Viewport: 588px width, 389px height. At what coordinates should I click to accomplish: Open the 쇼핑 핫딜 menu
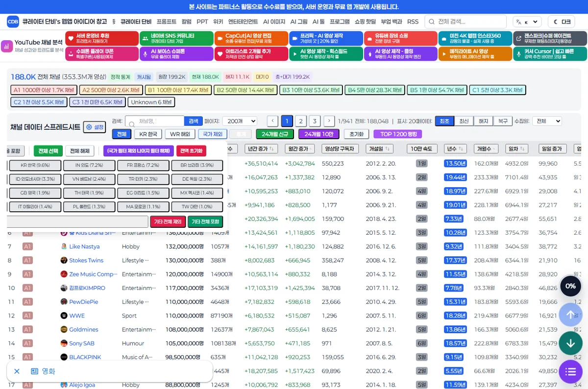[x=366, y=22]
